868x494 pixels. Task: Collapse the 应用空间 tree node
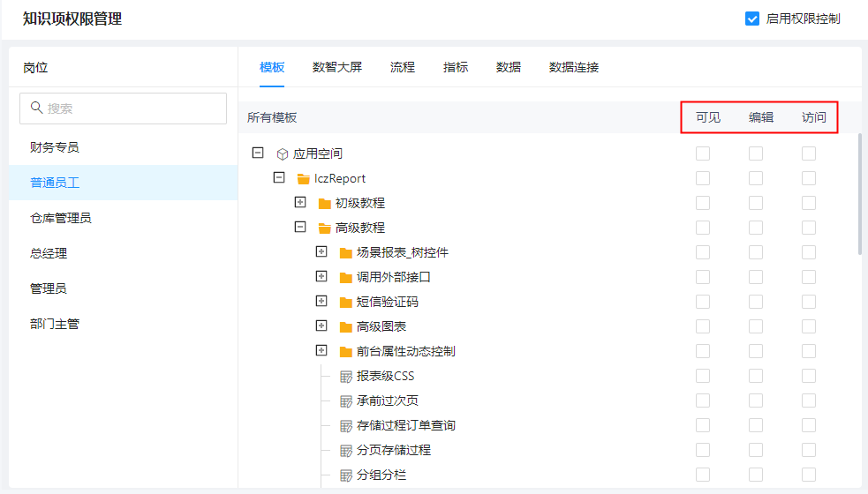(x=258, y=153)
